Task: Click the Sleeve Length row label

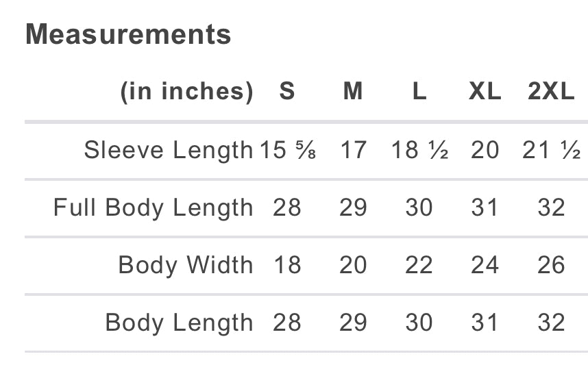Action: click(x=168, y=150)
